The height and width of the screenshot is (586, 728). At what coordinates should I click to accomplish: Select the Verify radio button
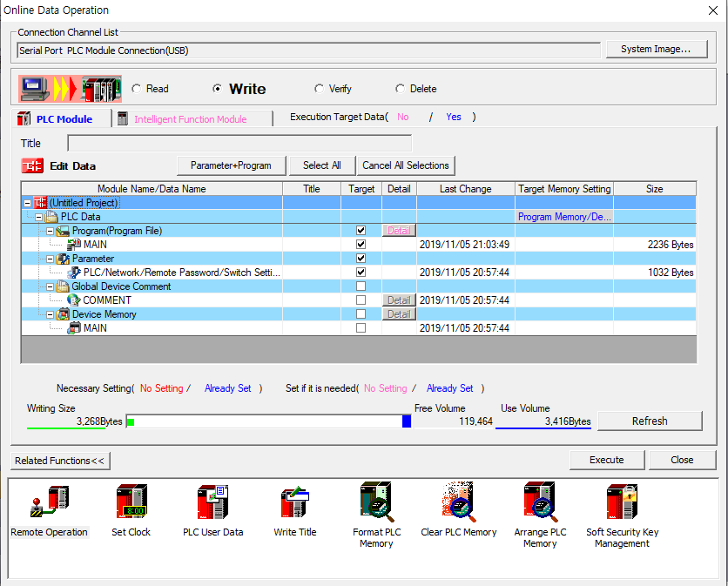pos(319,89)
